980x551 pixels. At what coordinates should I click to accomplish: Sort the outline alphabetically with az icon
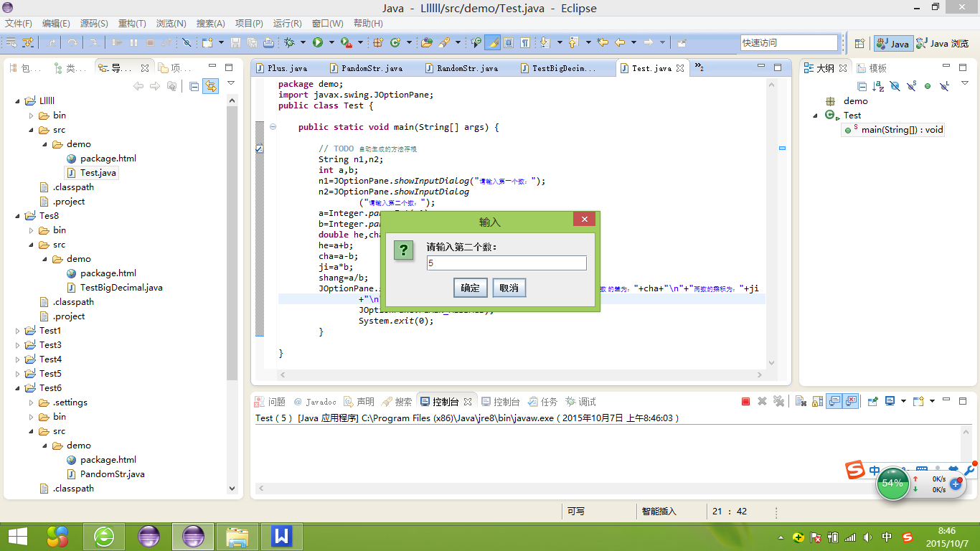click(878, 86)
